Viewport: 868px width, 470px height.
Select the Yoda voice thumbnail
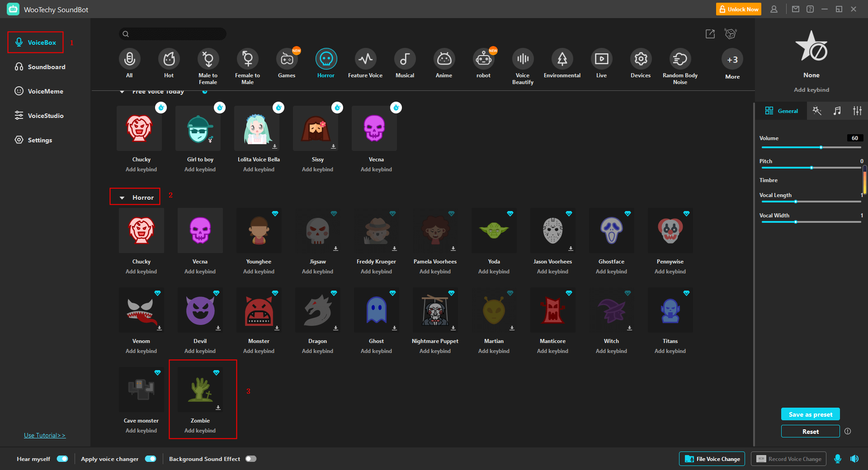[x=494, y=230]
